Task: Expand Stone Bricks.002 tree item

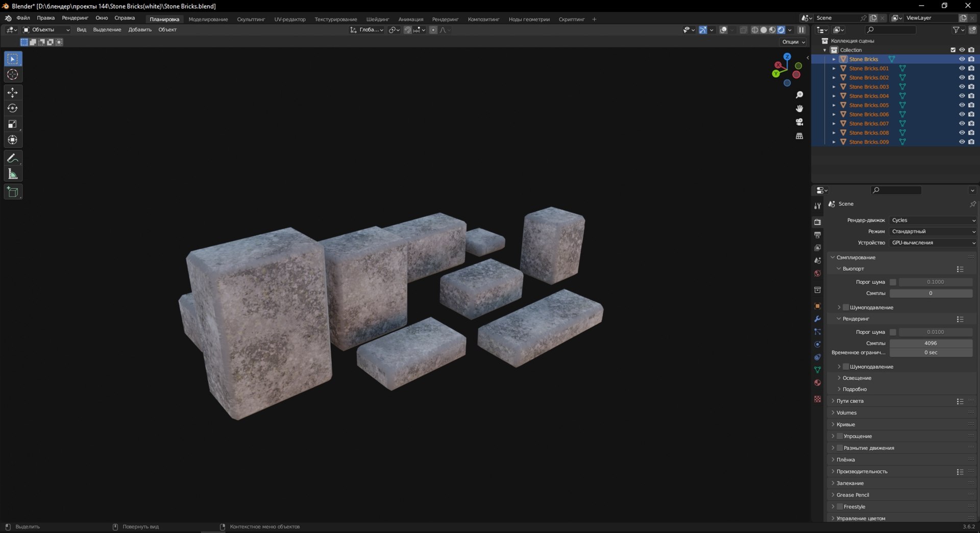Action: click(834, 78)
